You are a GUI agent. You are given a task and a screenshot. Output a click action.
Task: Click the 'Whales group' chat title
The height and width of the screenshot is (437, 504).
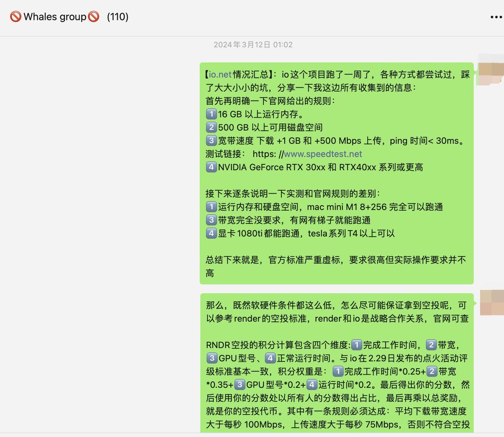[55, 17]
